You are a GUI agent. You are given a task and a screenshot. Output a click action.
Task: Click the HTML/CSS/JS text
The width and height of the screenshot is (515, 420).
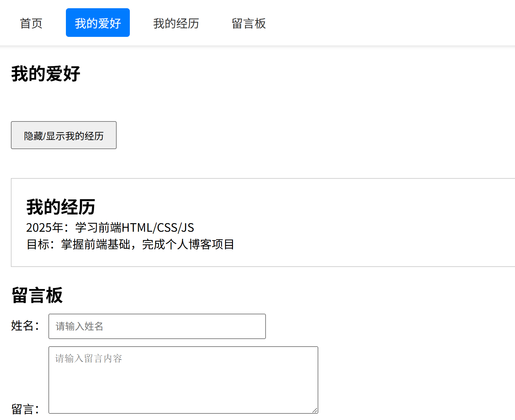pos(157,227)
